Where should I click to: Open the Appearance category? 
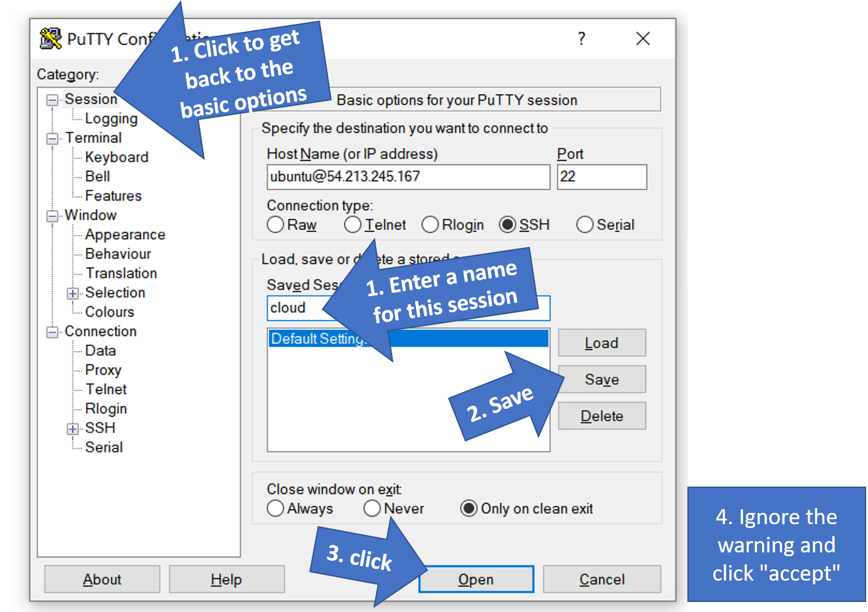[x=125, y=235]
